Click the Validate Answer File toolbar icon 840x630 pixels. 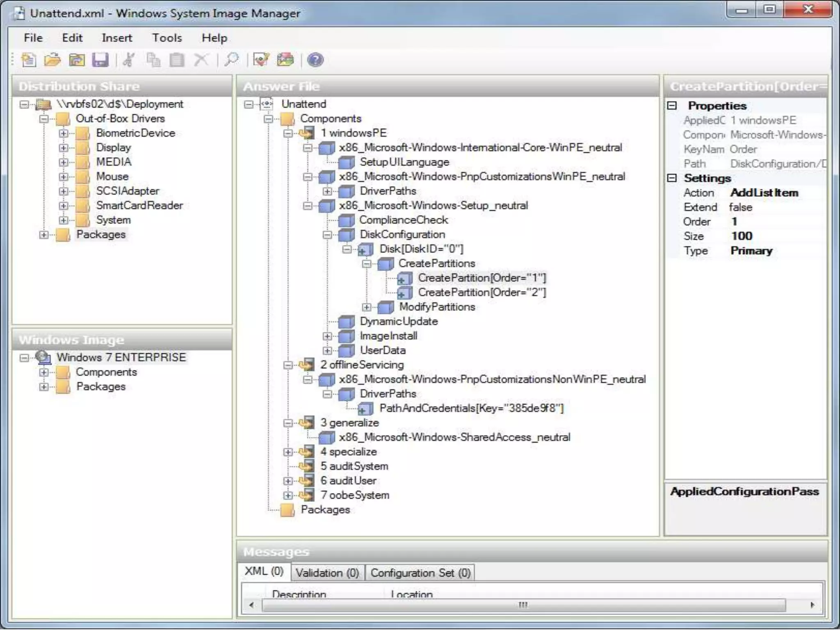[x=261, y=60]
